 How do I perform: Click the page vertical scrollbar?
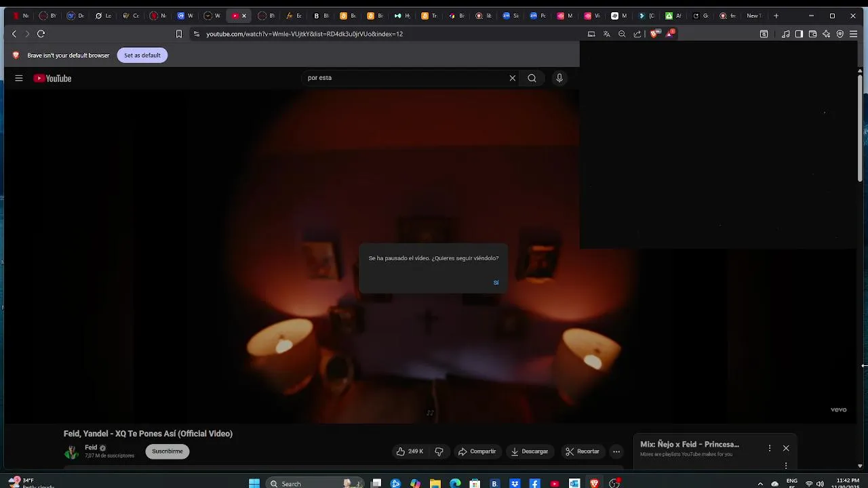pyautogui.click(x=861, y=129)
